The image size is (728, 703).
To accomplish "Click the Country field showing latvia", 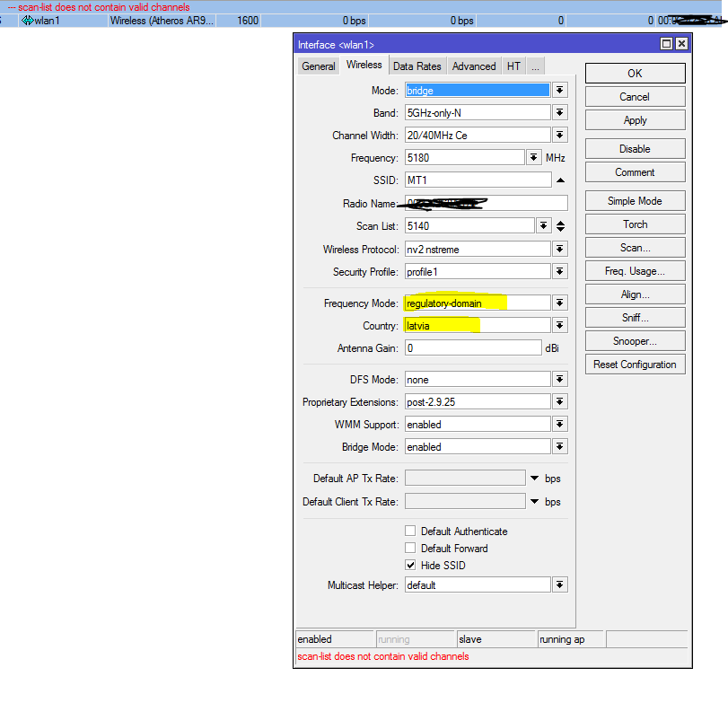I will (478, 325).
